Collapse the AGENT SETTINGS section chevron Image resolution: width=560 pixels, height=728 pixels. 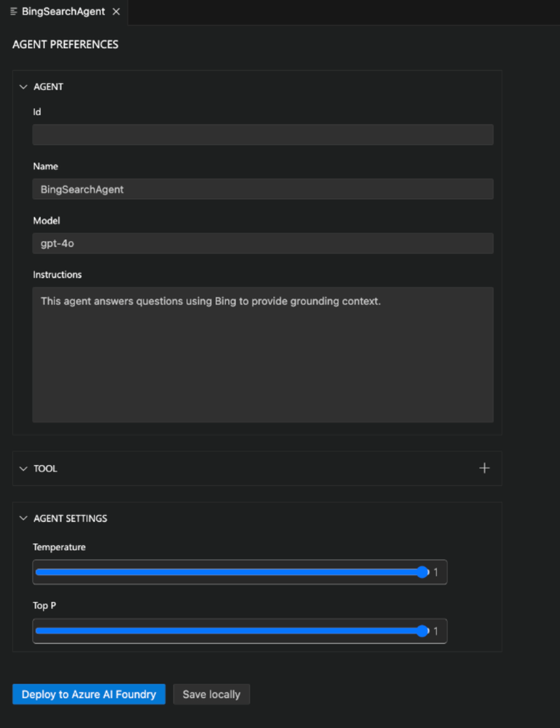click(23, 518)
